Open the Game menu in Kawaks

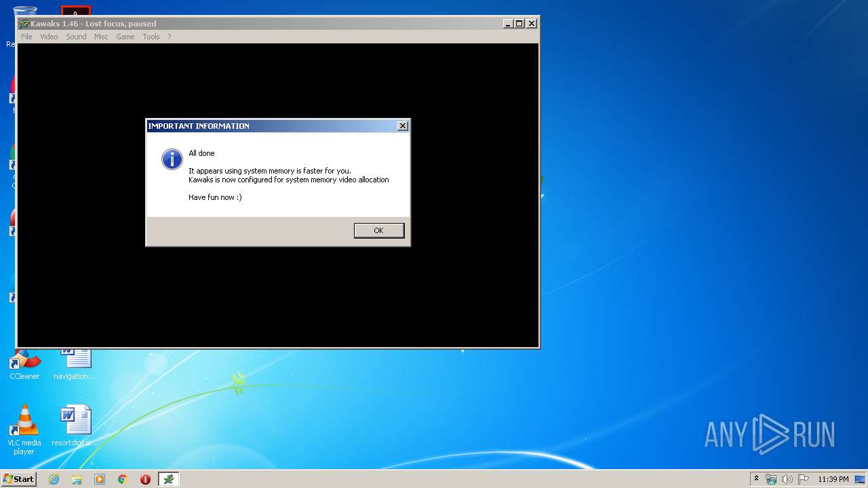125,37
